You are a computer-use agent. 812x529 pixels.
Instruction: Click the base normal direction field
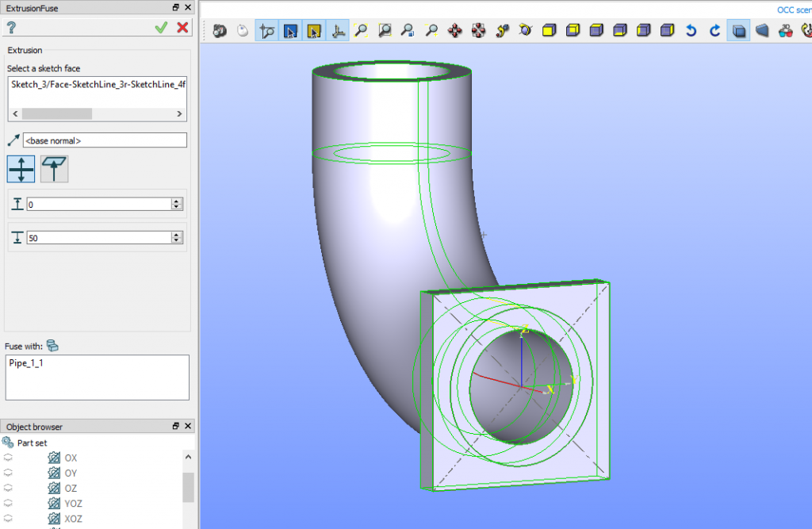pos(105,140)
